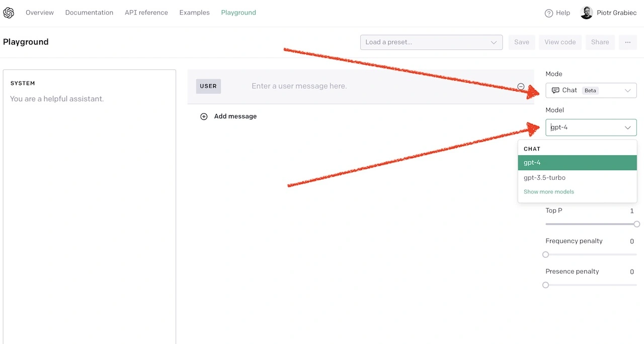Click the Share button

pyautogui.click(x=600, y=42)
